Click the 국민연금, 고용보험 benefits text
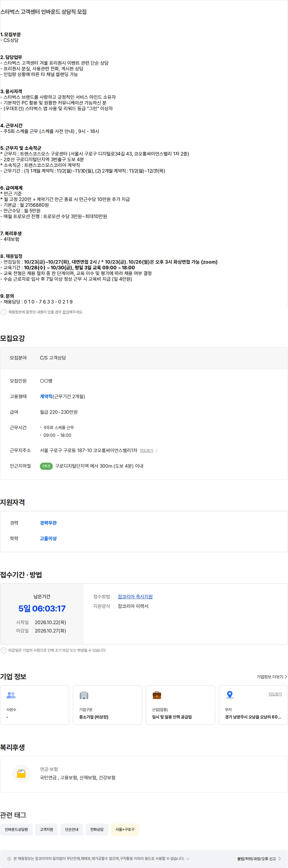The height and width of the screenshot is (868, 288). (x=78, y=778)
